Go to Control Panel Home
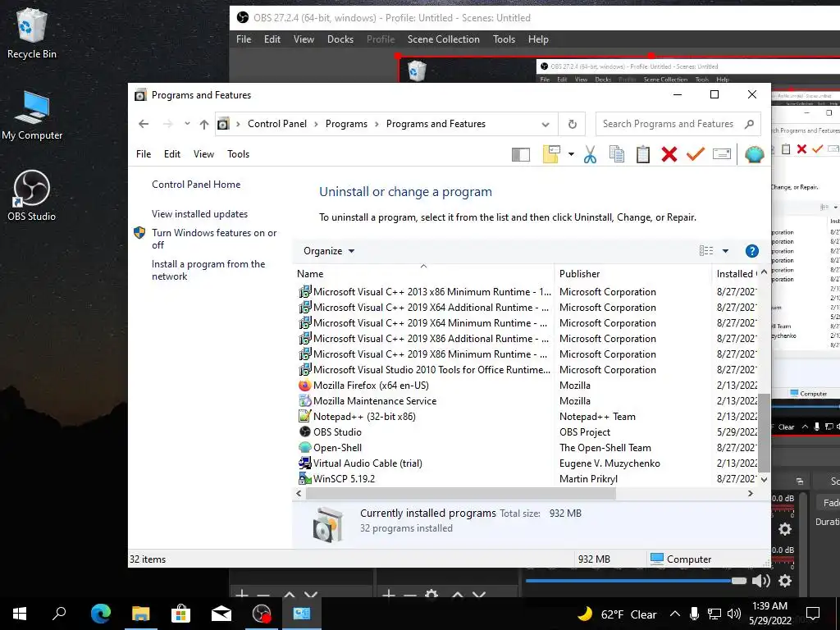Image resolution: width=840 pixels, height=630 pixels. point(196,185)
